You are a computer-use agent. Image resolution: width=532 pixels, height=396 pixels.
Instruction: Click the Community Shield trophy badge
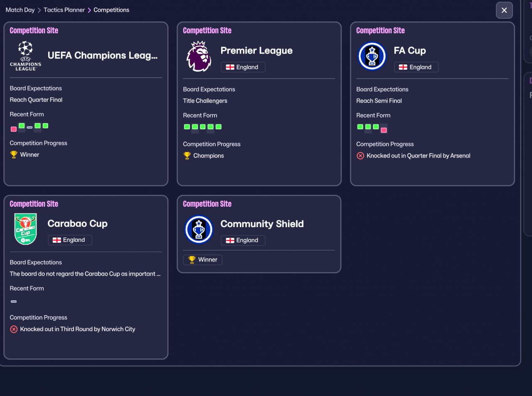pos(199,229)
